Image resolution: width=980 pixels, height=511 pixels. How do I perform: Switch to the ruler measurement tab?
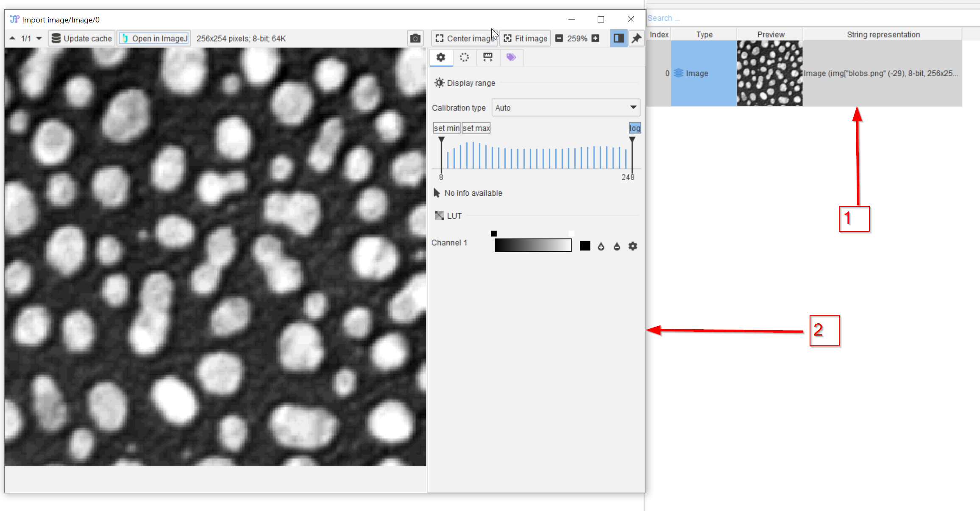[488, 57]
